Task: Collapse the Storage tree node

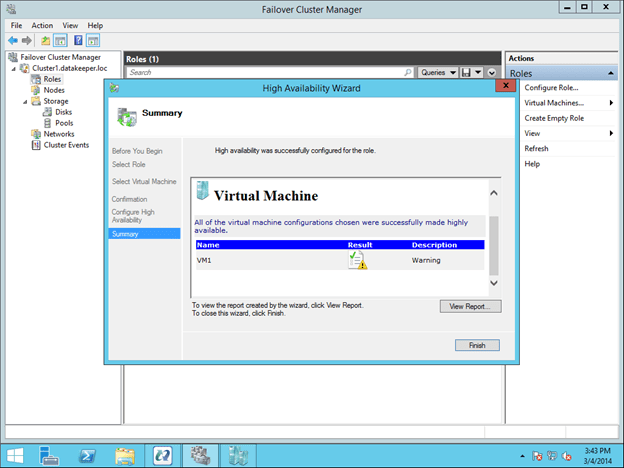Action: pyautogui.click(x=23, y=101)
